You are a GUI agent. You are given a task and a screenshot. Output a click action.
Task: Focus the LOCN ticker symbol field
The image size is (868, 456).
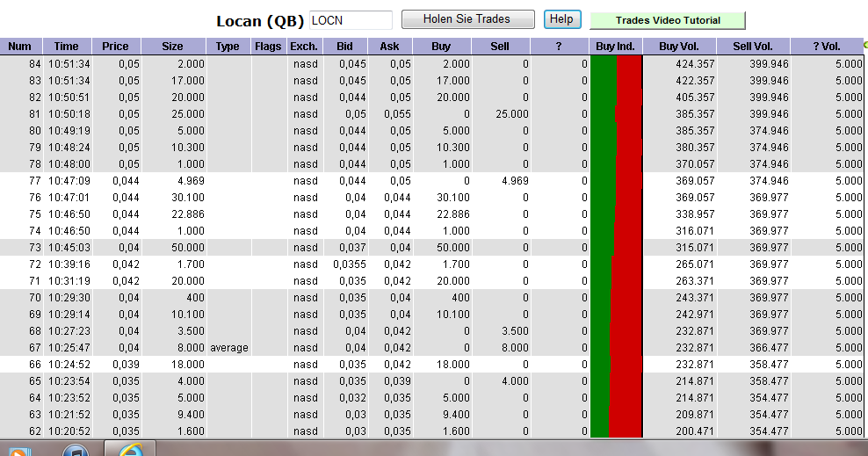(351, 20)
